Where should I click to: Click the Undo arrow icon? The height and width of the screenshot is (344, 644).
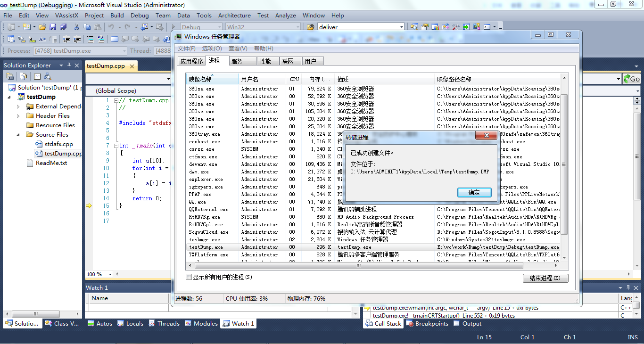(x=111, y=27)
